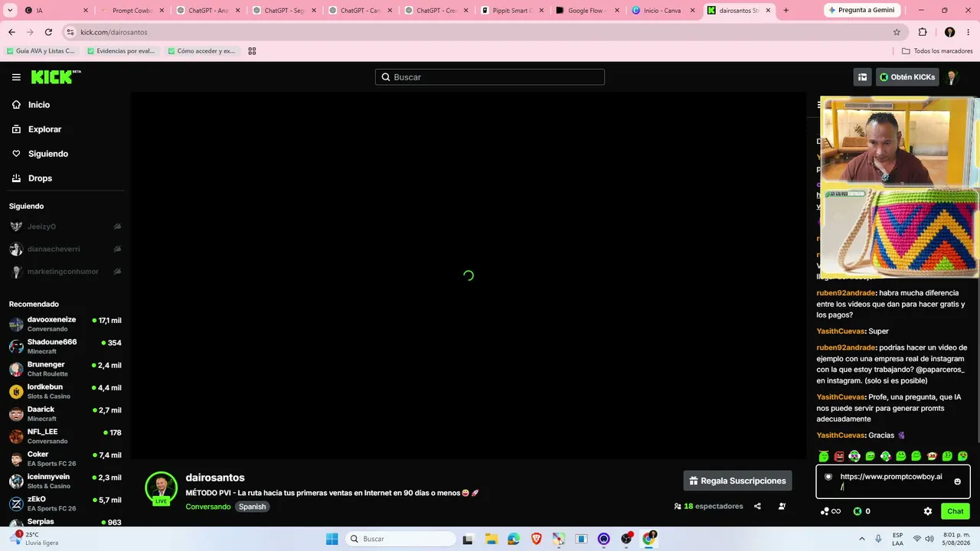The width and height of the screenshot is (980, 551).
Task: Open the emoji picker in chat input
Action: (x=957, y=481)
